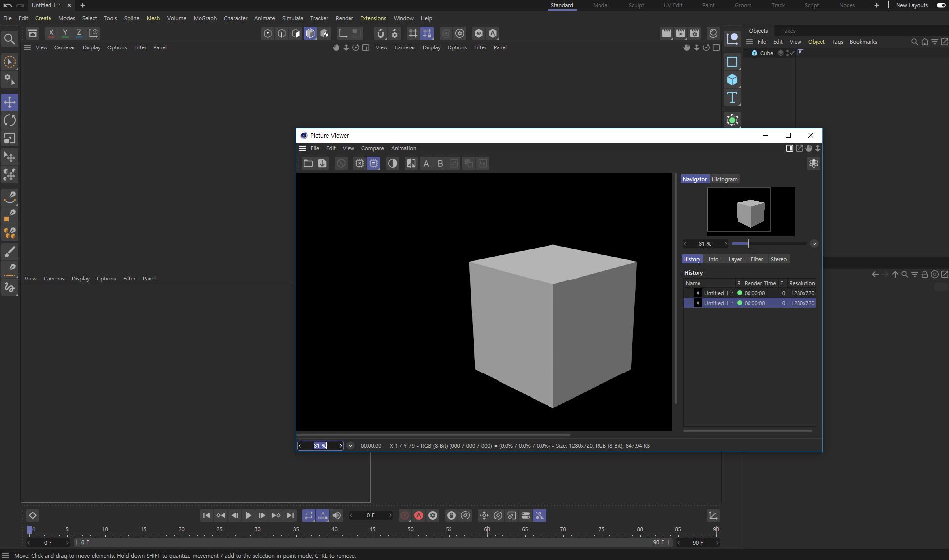Click the Save image icon in Picture Viewer

click(x=322, y=163)
